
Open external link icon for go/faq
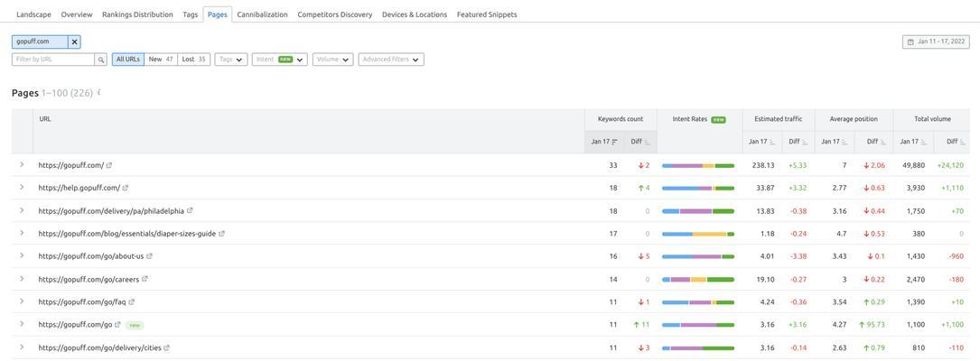pos(131,301)
